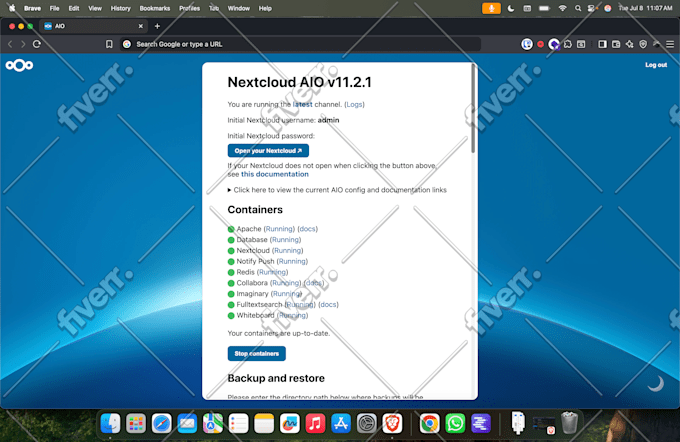680x442 pixels.
Task: Reload the page with the refresh icon
Action: point(37,44)
